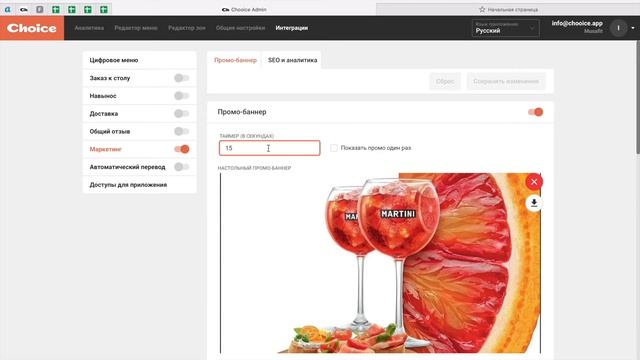Select the Интеграции menu item
The width and height of the screenshot is (640, 360).
[291, 28]
